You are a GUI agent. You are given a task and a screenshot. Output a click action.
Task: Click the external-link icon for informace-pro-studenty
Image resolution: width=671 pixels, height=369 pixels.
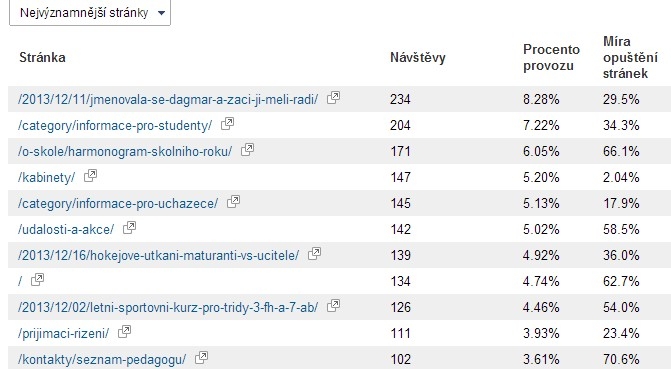pos(227,124)
